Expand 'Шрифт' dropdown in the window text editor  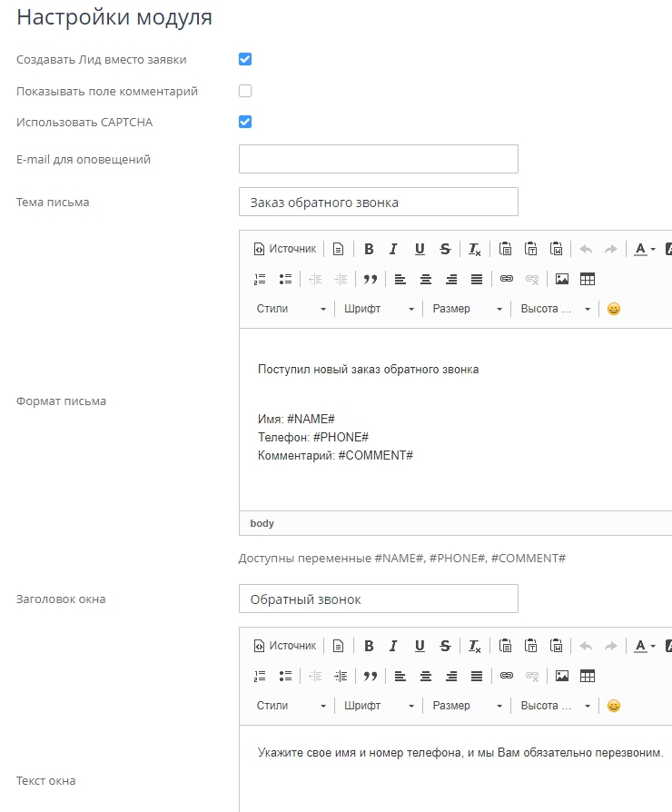pos(379,706)
